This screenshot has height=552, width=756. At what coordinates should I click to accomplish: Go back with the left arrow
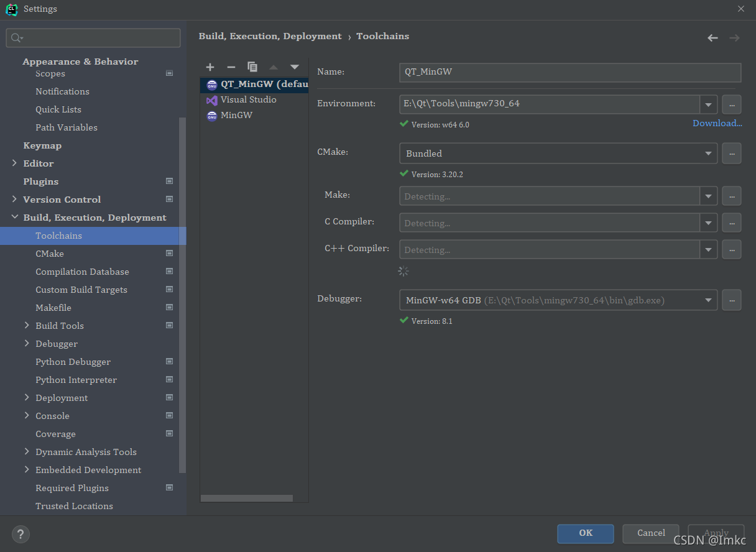click(x=712, y=38)
